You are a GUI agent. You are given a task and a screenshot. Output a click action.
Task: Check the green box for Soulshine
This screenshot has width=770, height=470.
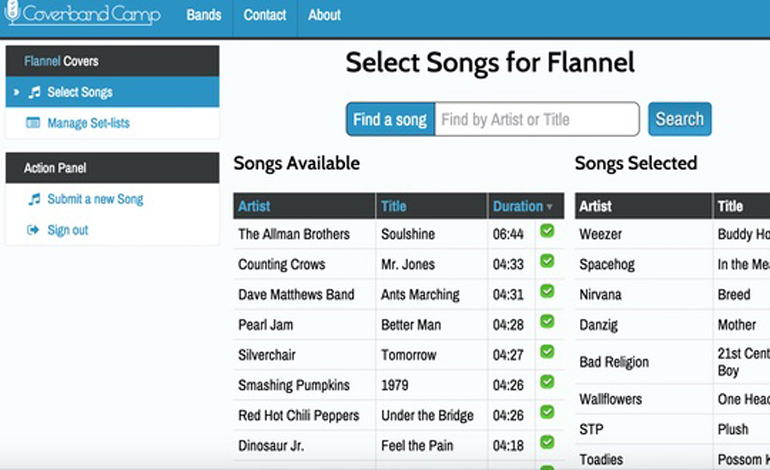pyautogui.click(x=547, y=231)
